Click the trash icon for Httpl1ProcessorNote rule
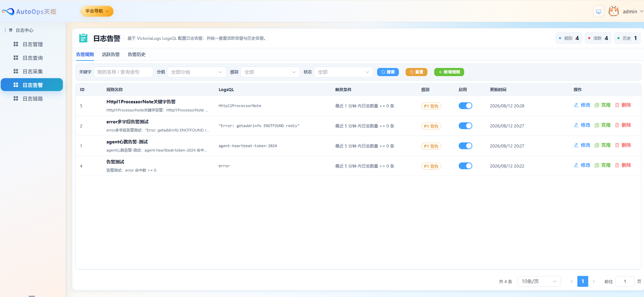Screen dimensions: 644x297 (x=617, y=105)
